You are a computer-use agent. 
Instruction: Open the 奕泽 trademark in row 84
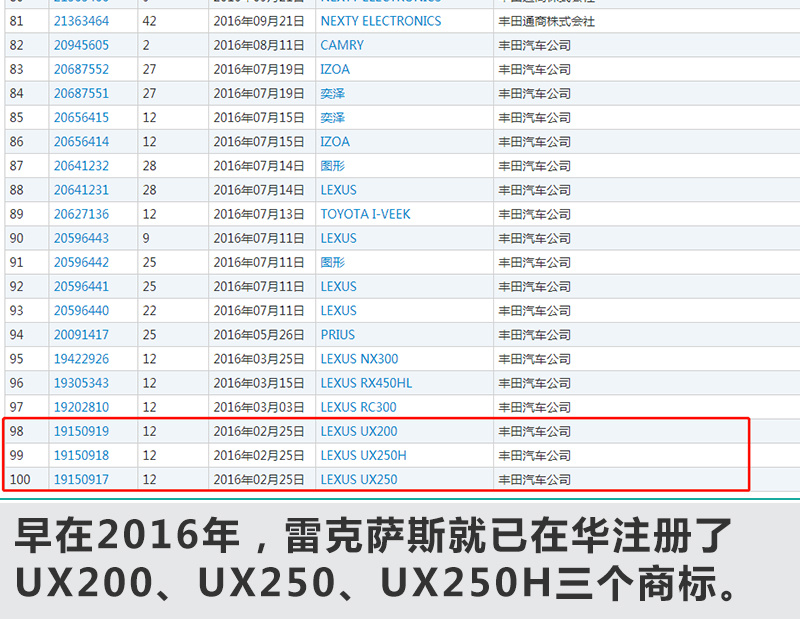(333, 93)
